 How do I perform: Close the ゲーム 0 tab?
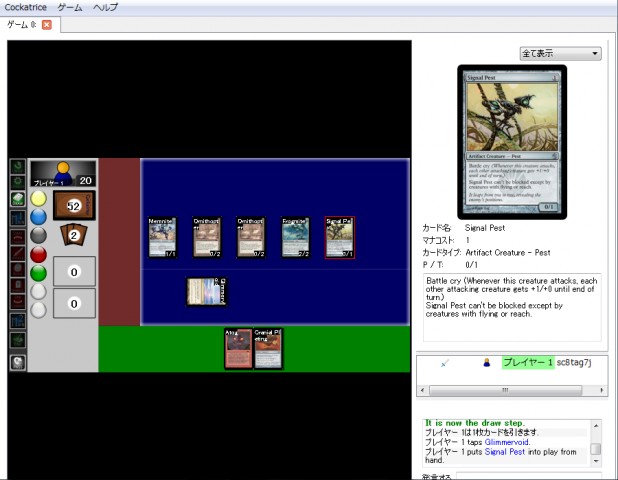pyautogui.click(x=47, y=25)
